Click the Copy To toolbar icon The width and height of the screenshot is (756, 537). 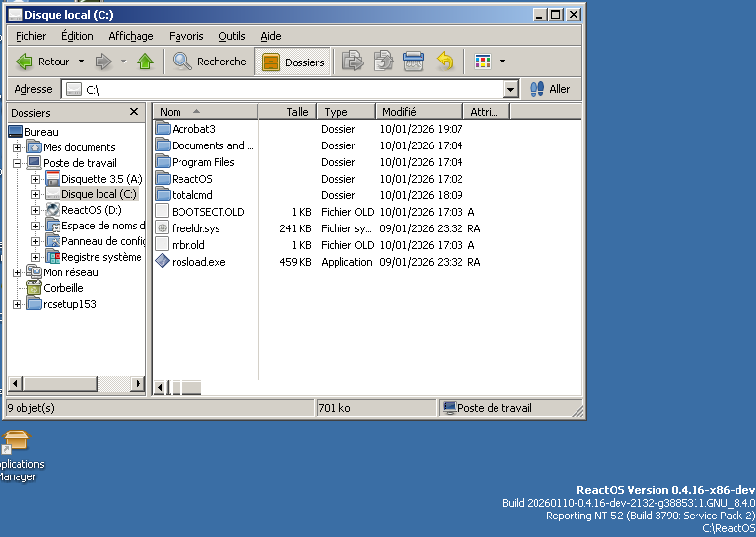[x=383, y=62]
